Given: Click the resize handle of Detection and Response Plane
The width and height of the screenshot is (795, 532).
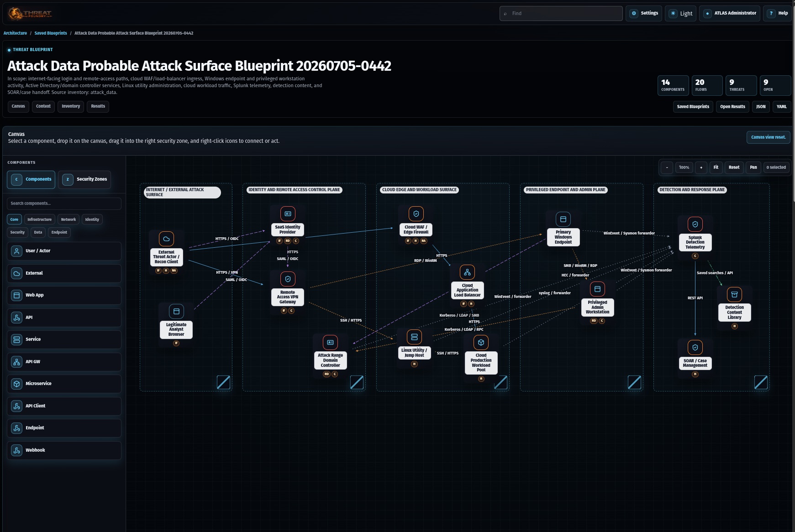Looking at the screenshot, I should [x=761, y=382].
